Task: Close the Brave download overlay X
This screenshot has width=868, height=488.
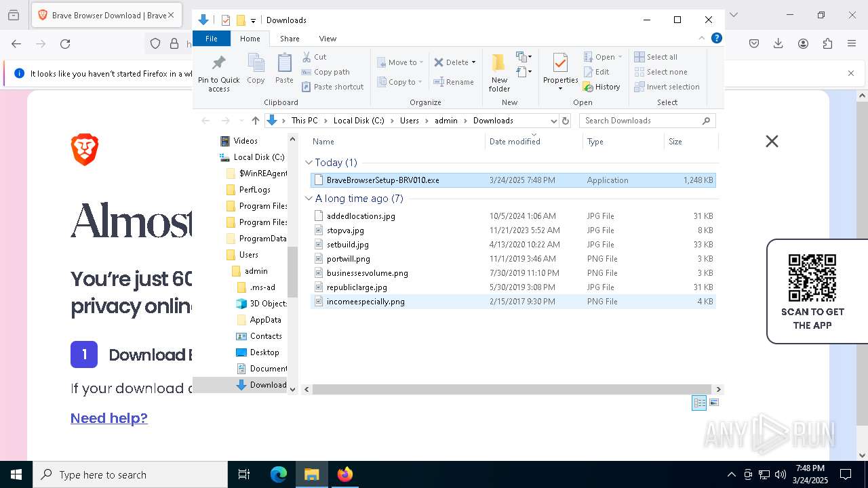Action: [x=772, y=141]
